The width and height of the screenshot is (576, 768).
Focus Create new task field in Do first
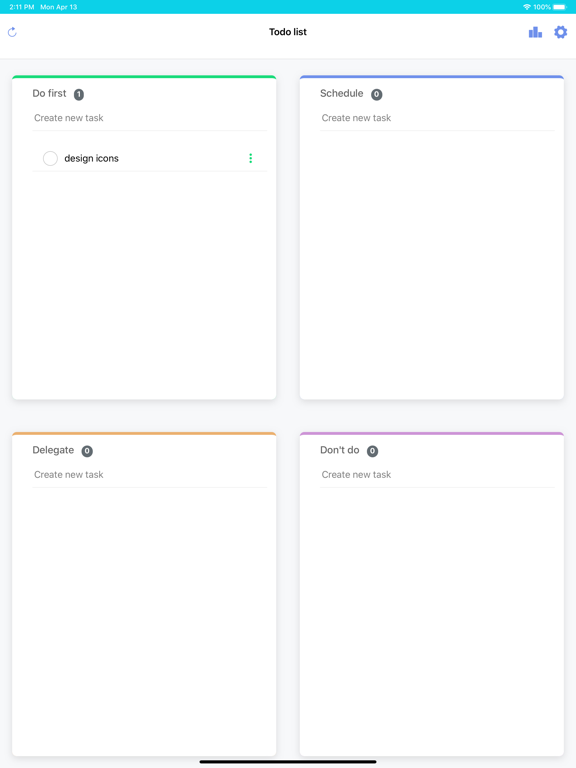[149, 118]
